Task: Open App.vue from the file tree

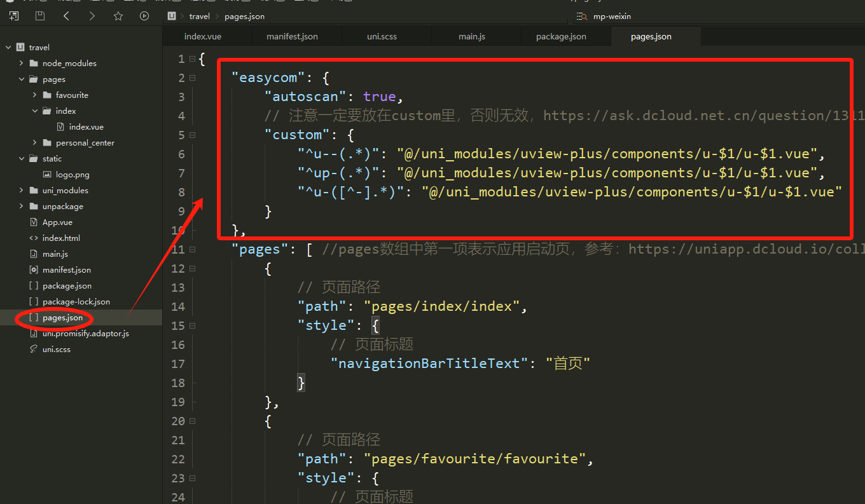Action: coord(57,222)
